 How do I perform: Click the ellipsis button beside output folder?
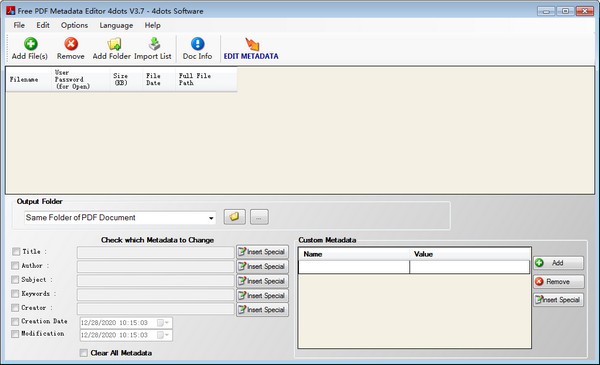[259, 217]
